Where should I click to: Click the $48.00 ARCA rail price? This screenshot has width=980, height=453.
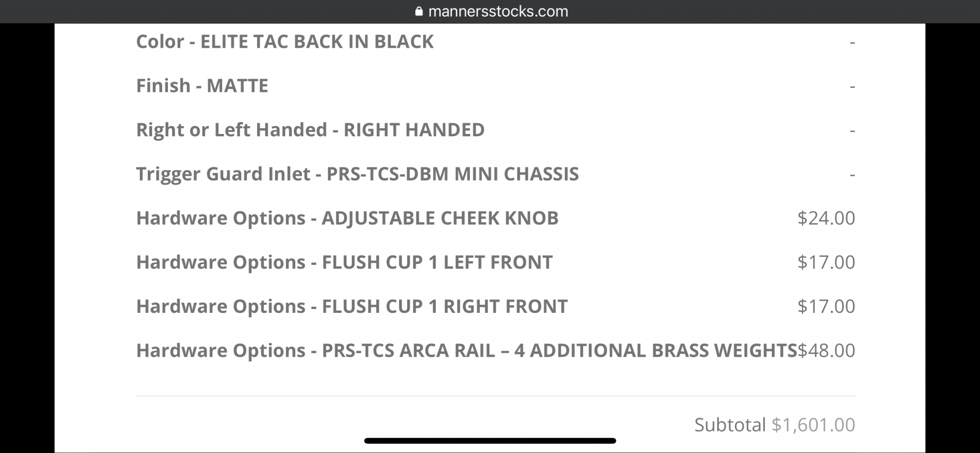click(x=826, y=350)
